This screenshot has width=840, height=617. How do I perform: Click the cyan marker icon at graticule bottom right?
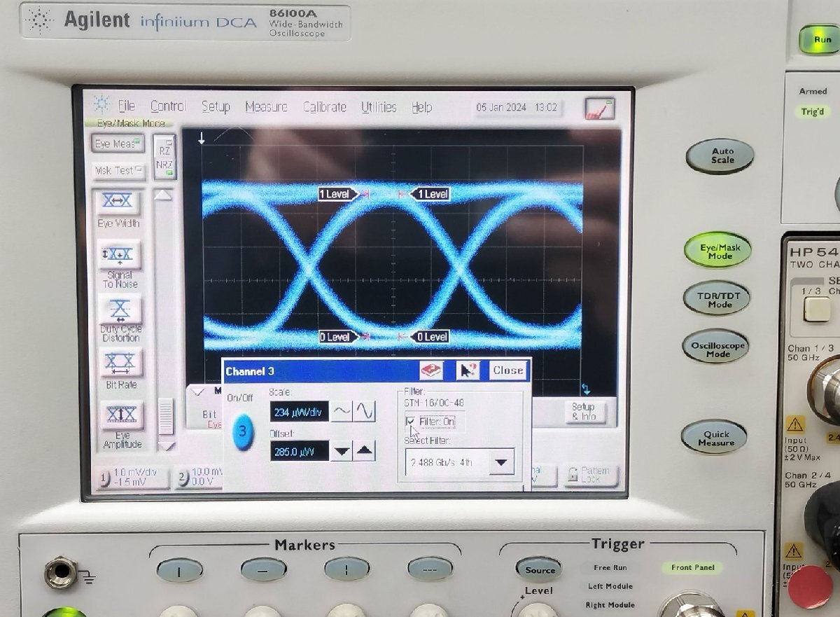(586, 389)
